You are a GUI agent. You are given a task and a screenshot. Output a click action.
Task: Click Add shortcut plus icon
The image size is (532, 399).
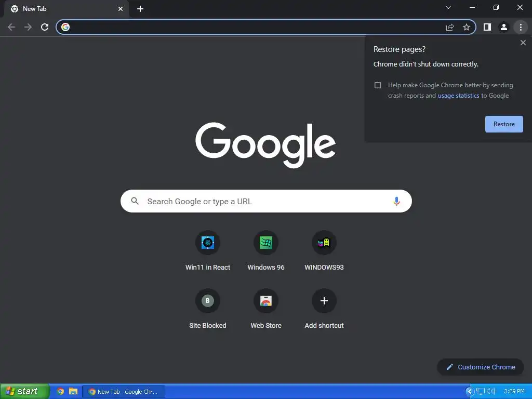(x=324, y=301)
